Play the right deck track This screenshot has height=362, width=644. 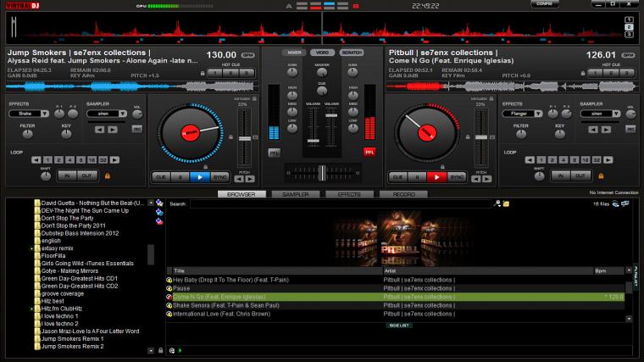(x=436, y=177)
